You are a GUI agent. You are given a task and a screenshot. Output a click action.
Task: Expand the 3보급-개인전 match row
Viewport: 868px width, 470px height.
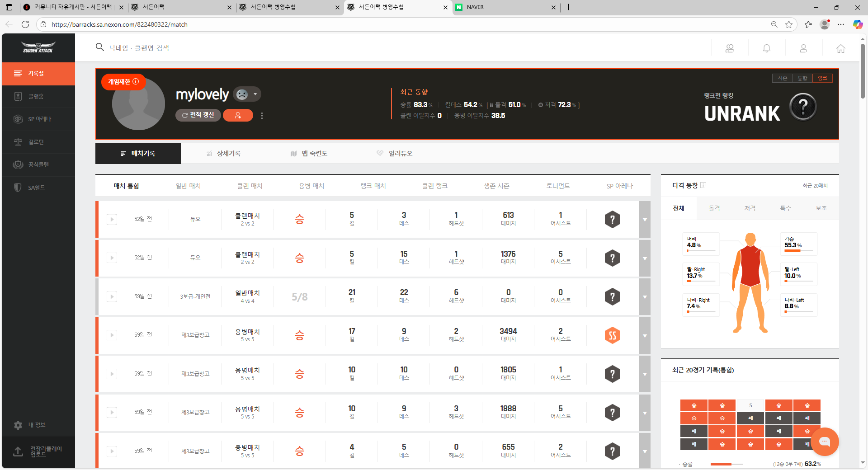645,297
